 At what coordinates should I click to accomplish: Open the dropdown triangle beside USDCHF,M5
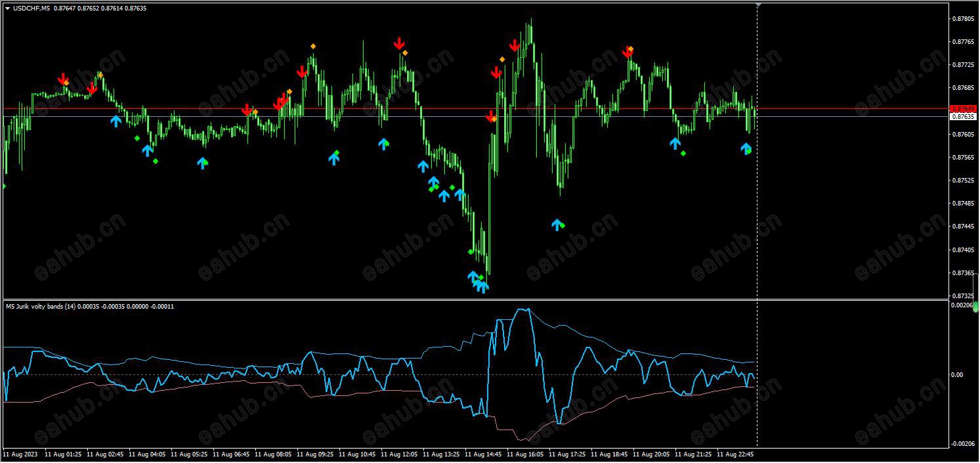point(8,8)
